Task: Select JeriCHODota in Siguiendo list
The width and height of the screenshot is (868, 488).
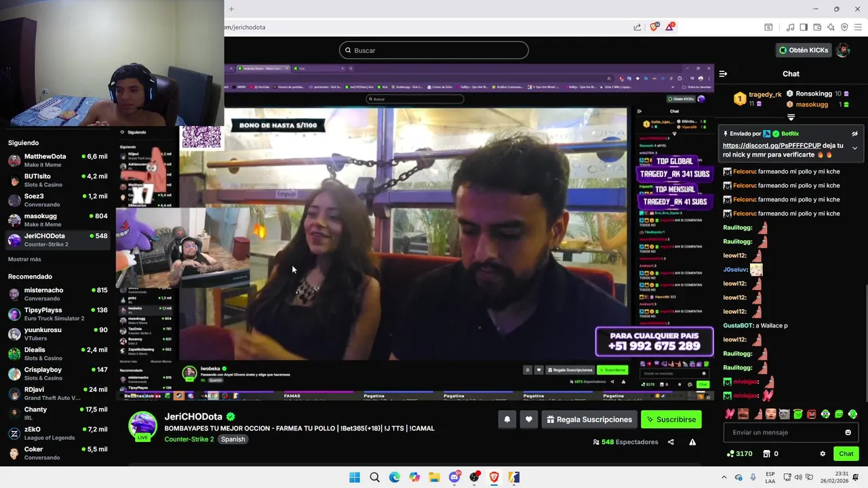Action: click(x=57, y=240)
